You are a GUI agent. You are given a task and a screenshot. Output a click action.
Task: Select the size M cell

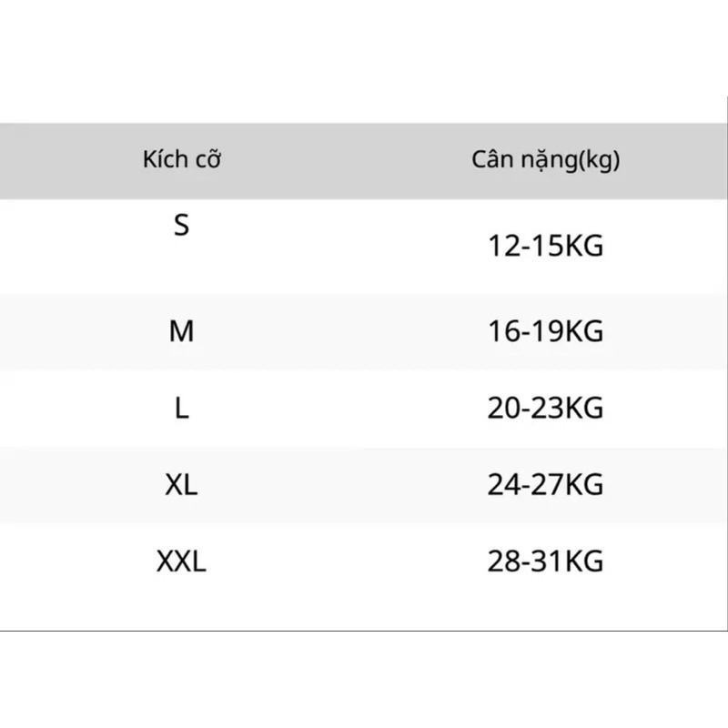tap(182, 331)
